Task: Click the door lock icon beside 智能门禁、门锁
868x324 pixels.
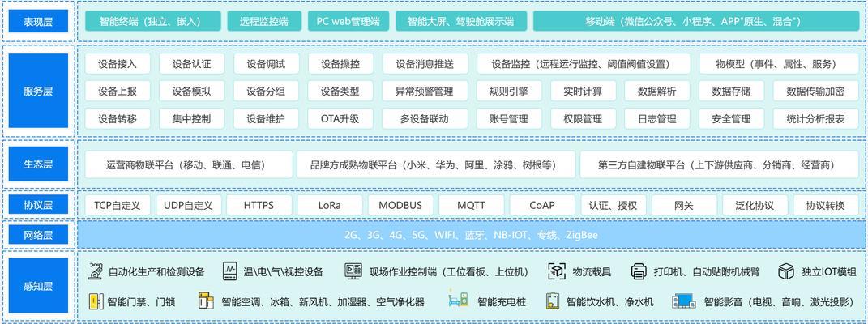Action: pyautogui.click(x=96, y=301)
